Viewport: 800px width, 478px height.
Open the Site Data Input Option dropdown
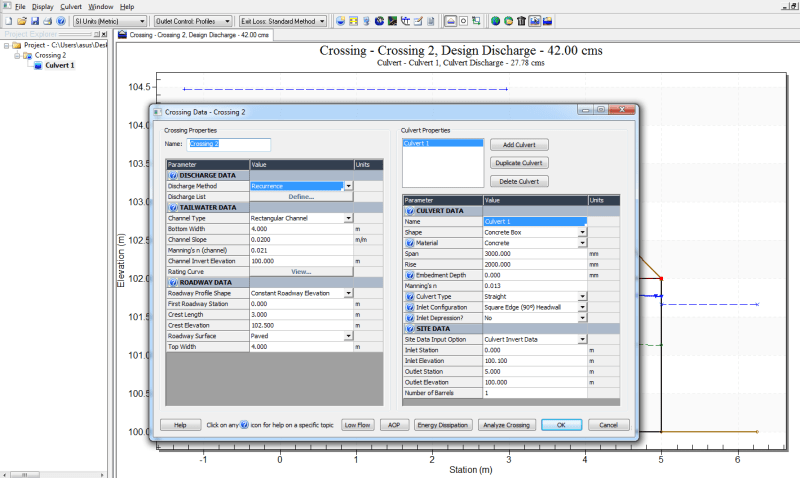click(582, 339)
